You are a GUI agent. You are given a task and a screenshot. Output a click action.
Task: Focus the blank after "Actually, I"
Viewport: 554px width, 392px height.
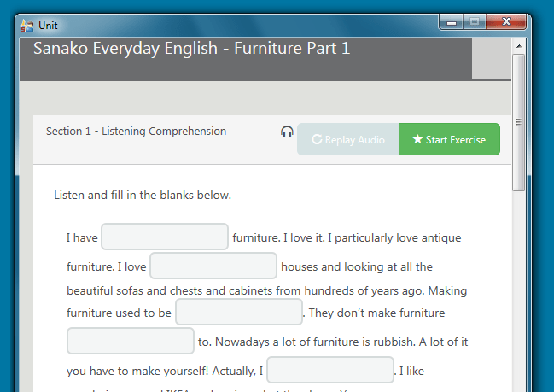(x=330, y=370)
